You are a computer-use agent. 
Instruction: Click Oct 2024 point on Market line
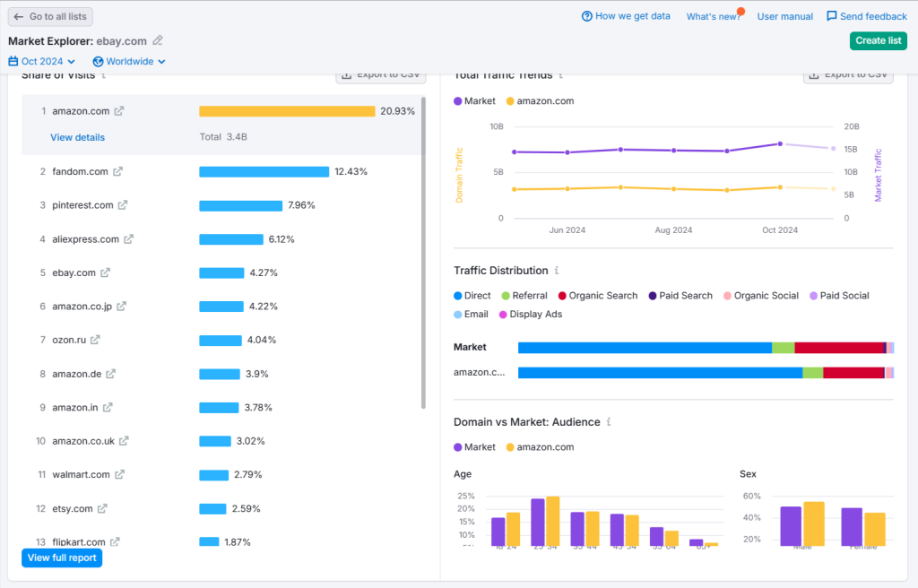[780, 143]
